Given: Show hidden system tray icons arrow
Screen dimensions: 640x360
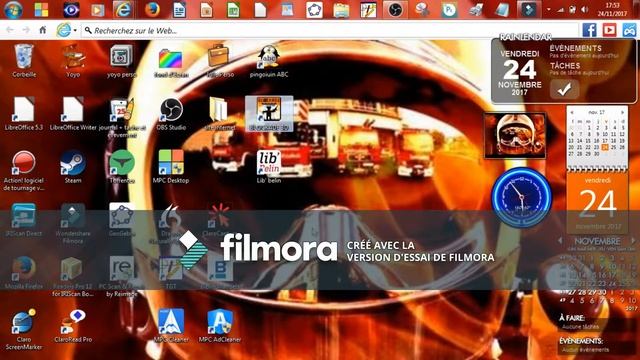Looking at the screenshot, I should click(549, 9).
